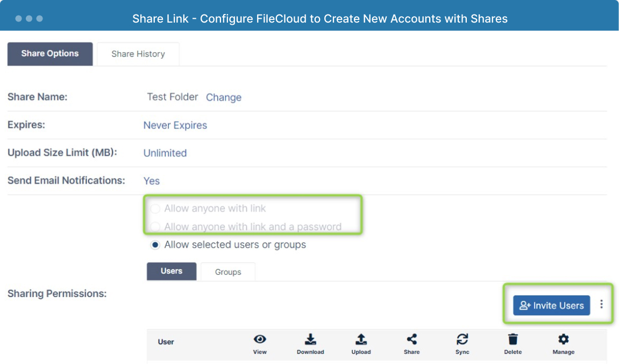
Task: Click the View eye icon column header
Action: click(x=260, y=339)
